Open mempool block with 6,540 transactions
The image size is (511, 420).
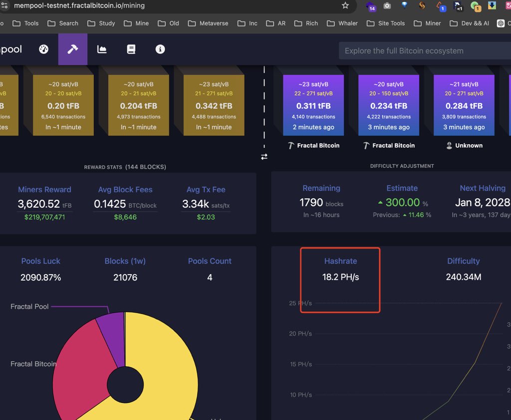(x=63, y=105)
